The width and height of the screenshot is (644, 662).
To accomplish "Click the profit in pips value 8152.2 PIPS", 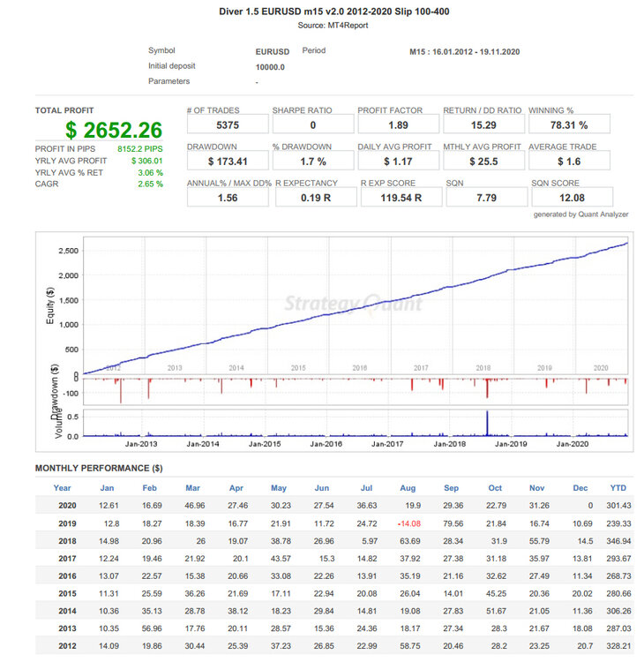I will point(139,149).
